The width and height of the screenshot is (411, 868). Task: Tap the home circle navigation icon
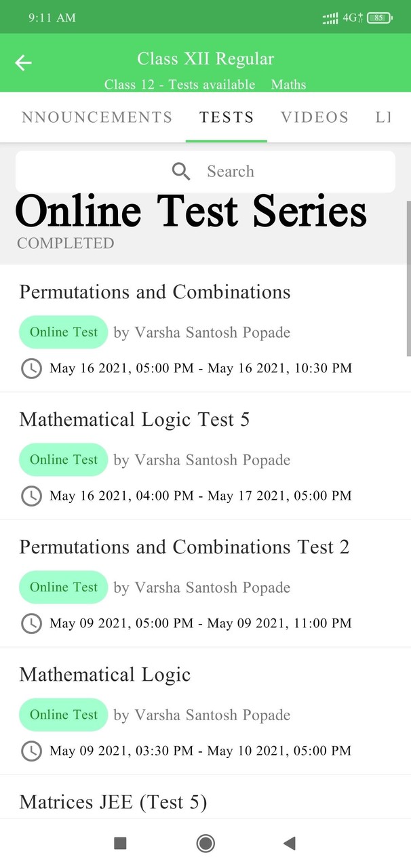coord(205,843)
